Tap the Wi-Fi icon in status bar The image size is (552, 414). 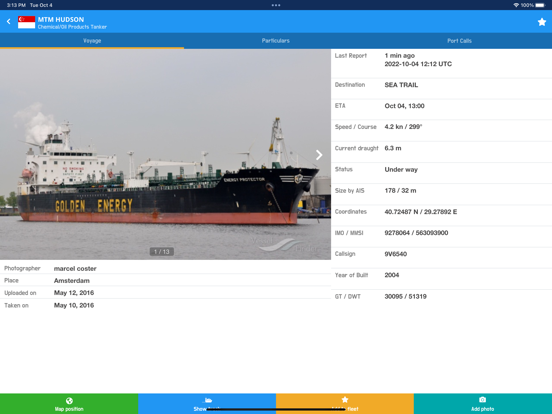[516, 5]
